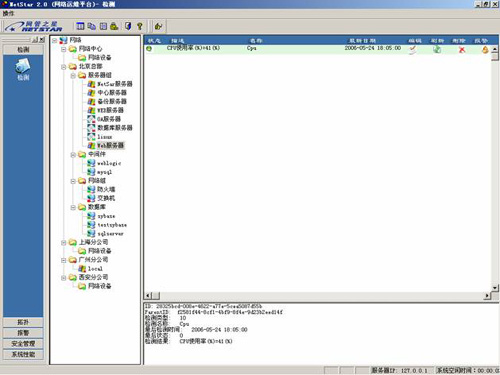Click the first blue panel toolbar icon

(80, 26)
